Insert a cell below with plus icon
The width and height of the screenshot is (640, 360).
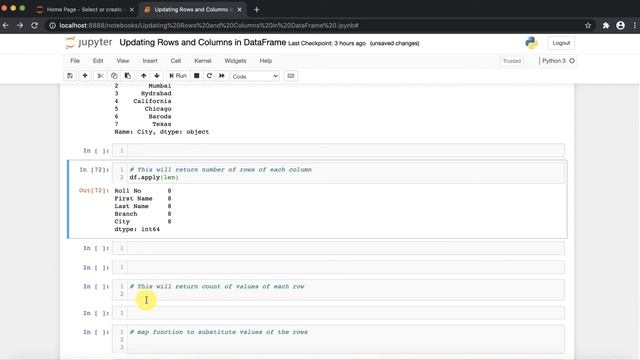(x=85, y=76)
